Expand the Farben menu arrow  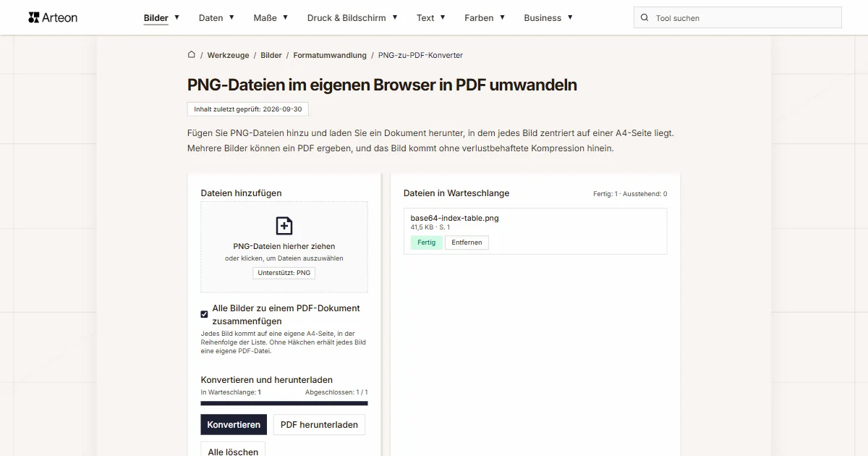(x=502, y=17)
